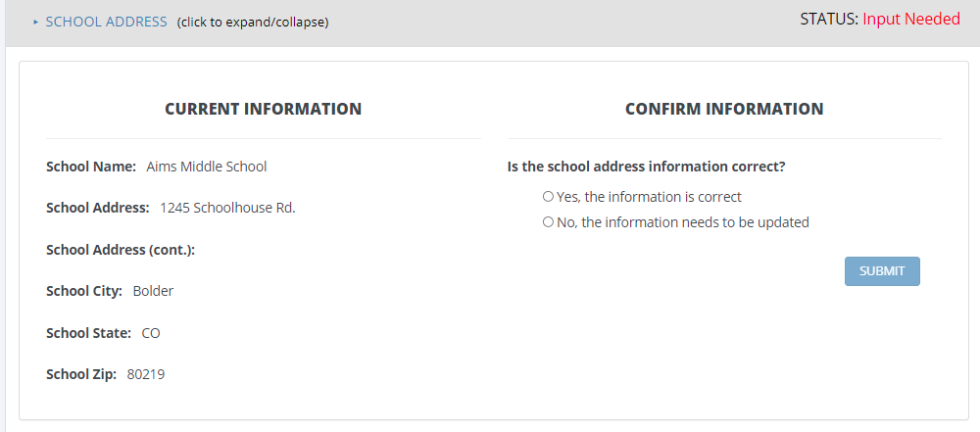Click the 'Is the school address information correct?' question
The image size is (980, 432).
pyautogui.click(x=647, y=167)
